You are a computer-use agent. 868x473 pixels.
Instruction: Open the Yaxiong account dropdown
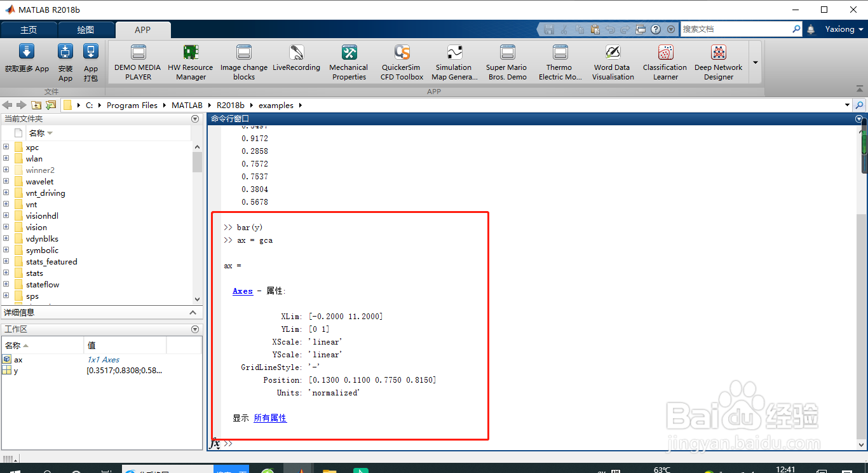coord(844,29)
